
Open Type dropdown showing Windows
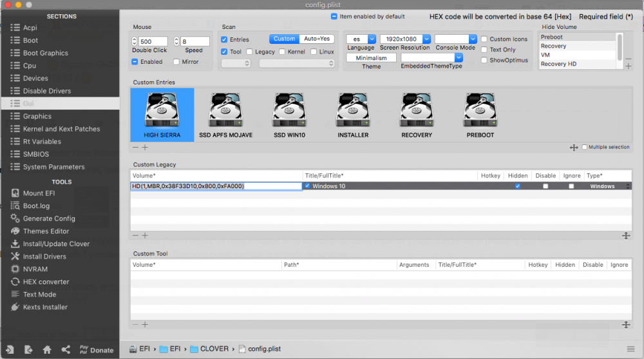click(609, 186)
